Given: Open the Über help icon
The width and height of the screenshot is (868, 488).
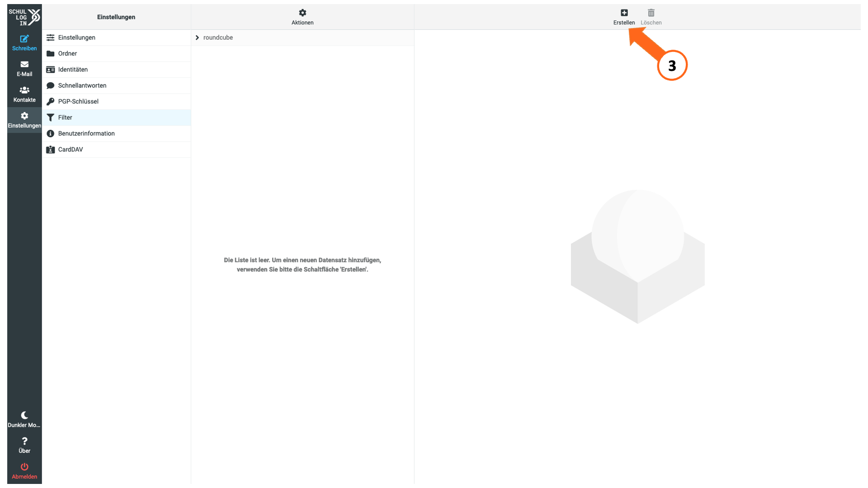Looking at the screenshot, I should pyautogui.click(x=24, y=441).
